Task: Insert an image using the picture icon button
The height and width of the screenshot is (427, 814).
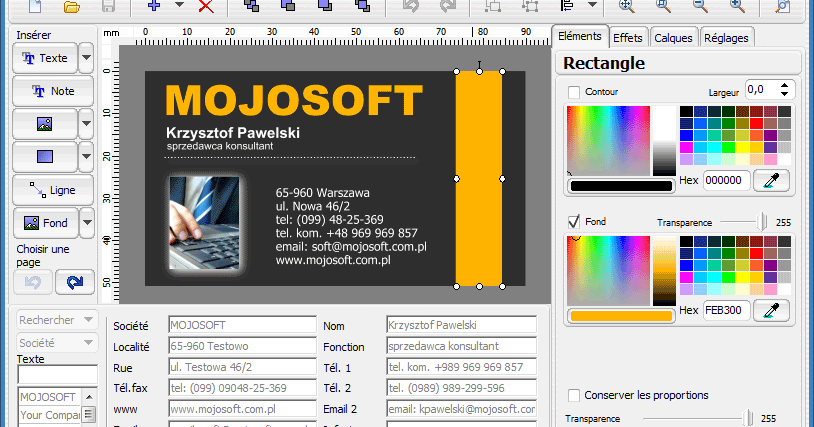Action: (x=45, y=124)
